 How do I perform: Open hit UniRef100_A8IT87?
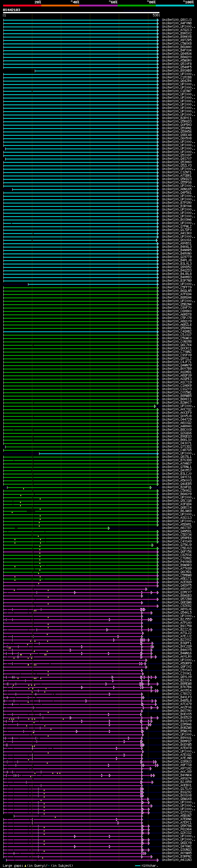tap(177, 528)
